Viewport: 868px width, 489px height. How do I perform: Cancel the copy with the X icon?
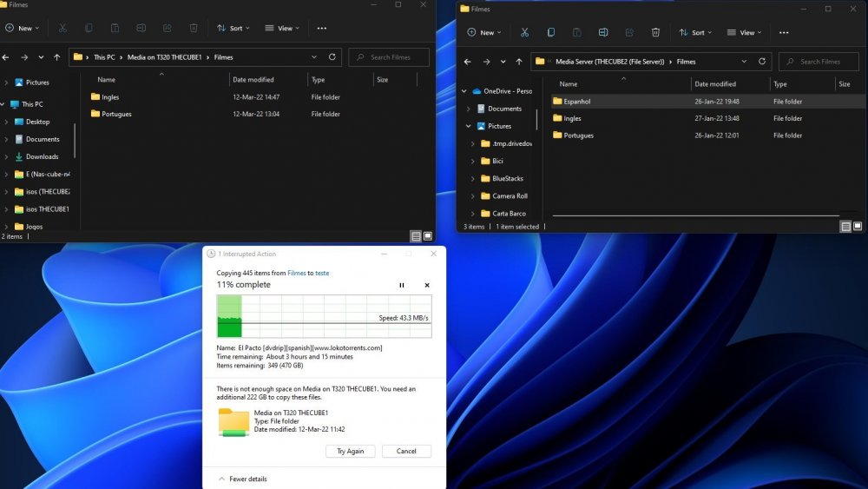(x=427, y=285)
